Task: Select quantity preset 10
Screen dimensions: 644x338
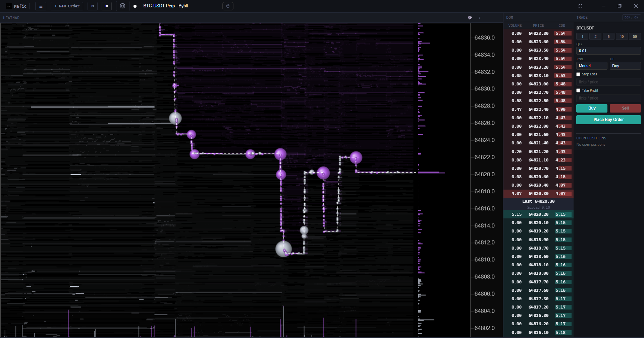Action: tap(622, 37)
